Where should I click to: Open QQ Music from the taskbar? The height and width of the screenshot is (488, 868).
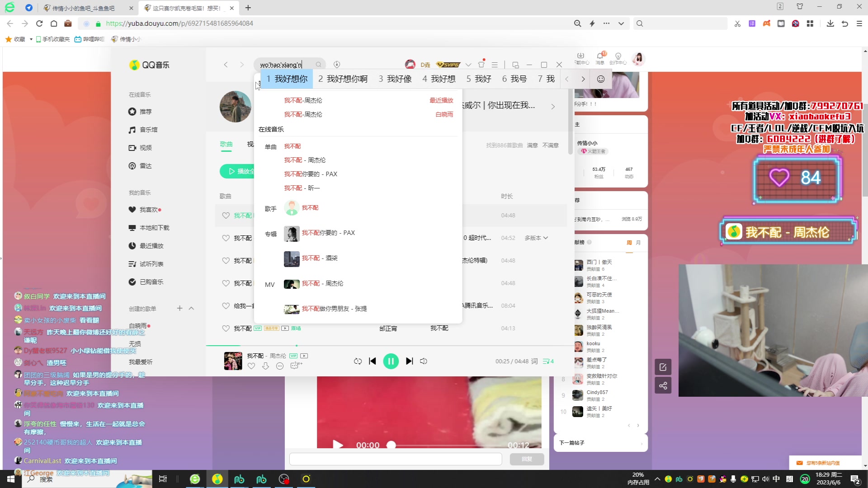[217, 479]
